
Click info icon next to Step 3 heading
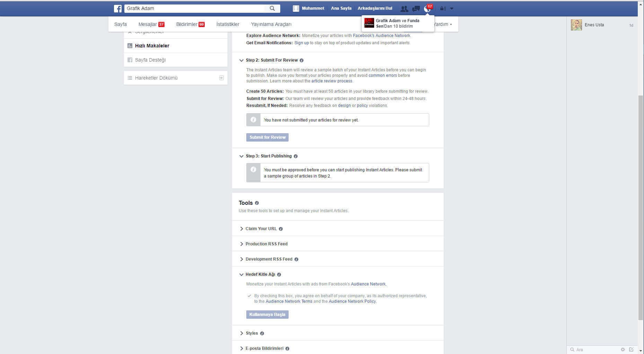click(295, 156)
